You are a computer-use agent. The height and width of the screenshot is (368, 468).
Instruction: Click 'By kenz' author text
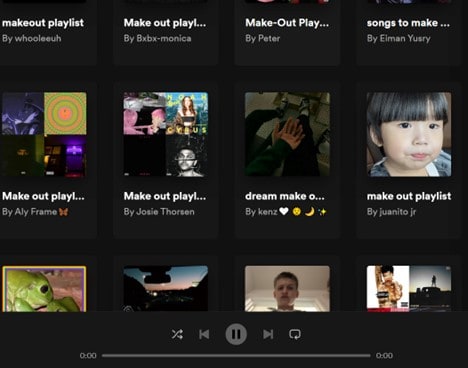point(286,212)
